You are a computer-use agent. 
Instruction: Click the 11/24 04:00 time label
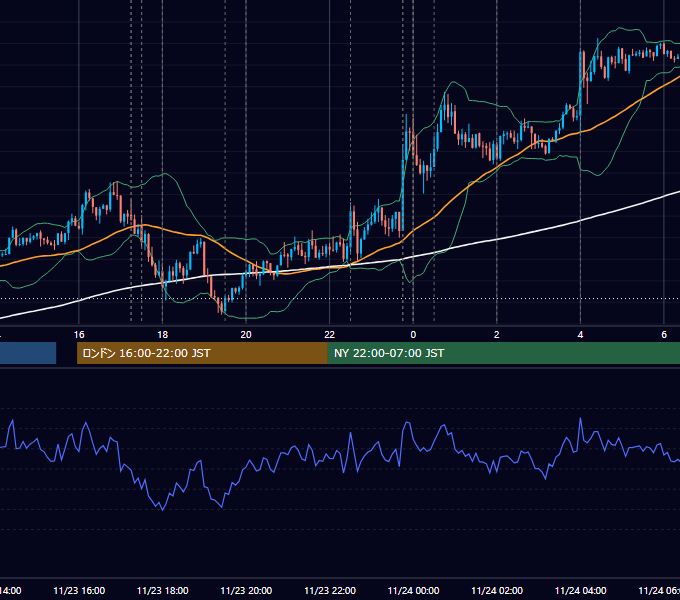click(581, 590)
